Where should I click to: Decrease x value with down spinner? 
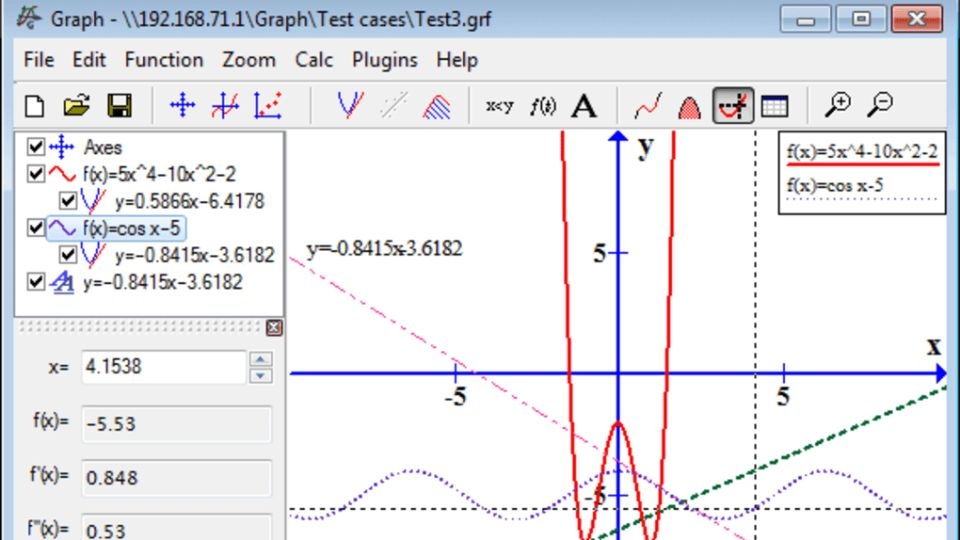(261, 375)
